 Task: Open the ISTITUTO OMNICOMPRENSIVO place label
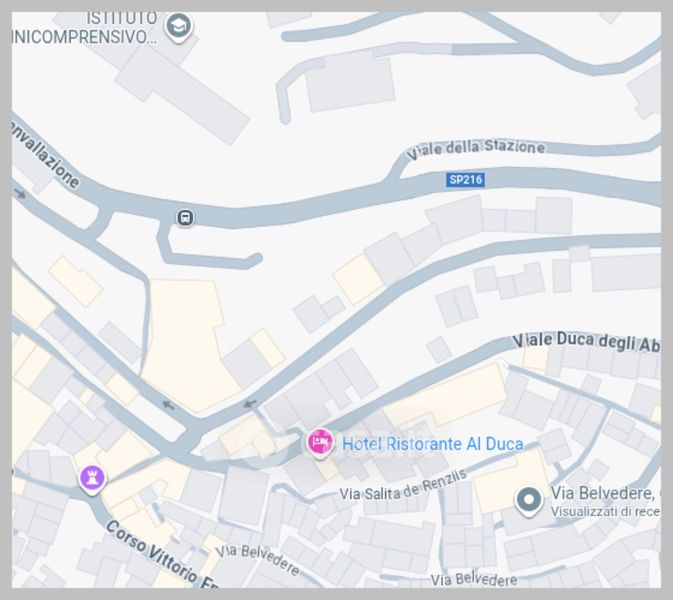pyautogui.click(x=84, y=28)
